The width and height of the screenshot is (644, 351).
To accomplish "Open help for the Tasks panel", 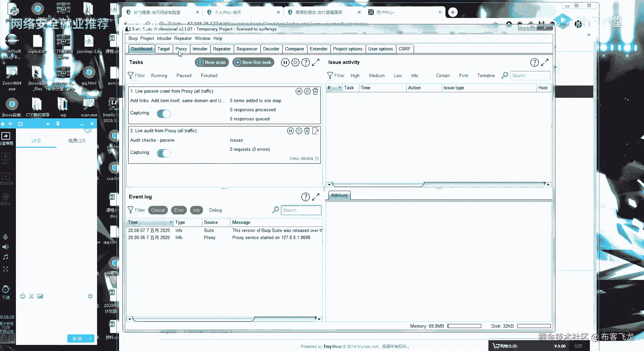I will click(305, 63).
